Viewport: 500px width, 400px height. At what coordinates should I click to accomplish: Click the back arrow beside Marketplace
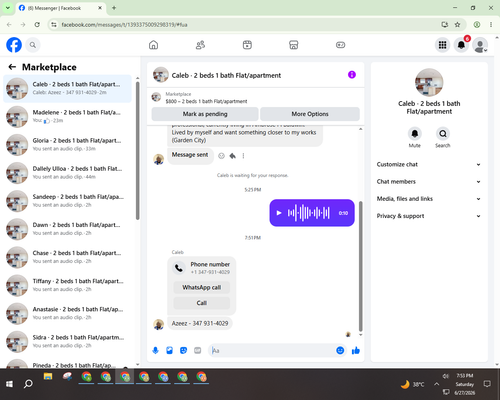12,67
